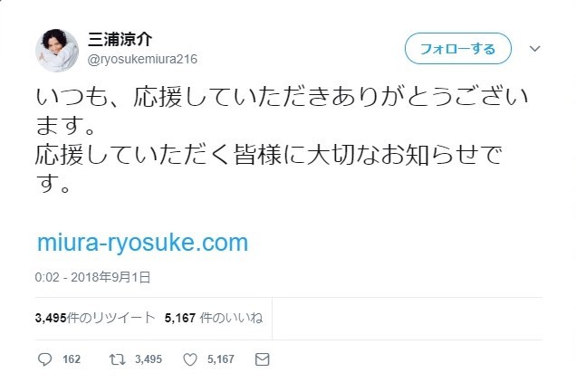The image size is (576, 392).
Task: Send tweet via envelope message icon
Action: (262, 359)
